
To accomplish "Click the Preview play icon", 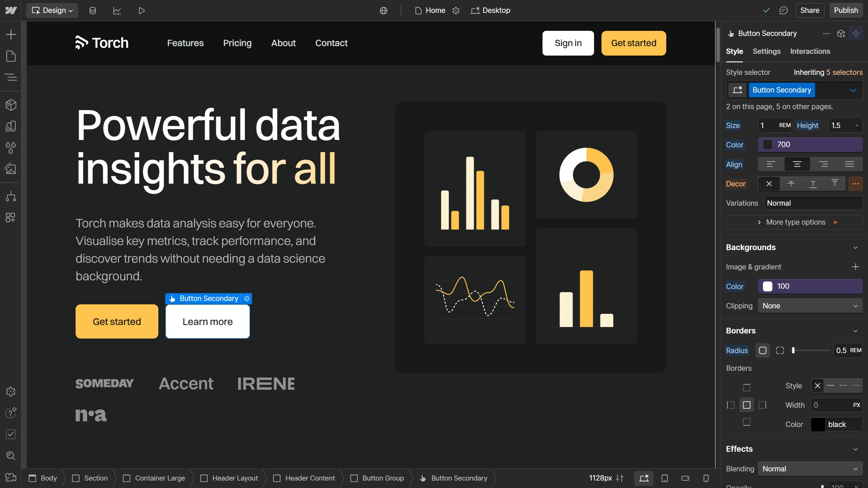I will tap(142, 11).
